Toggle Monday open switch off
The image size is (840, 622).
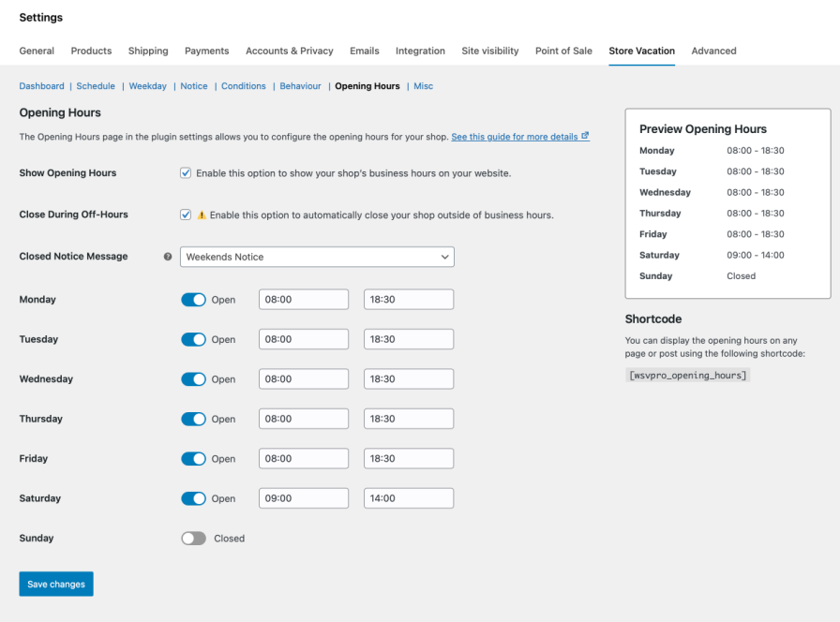[x=193, y=300]
